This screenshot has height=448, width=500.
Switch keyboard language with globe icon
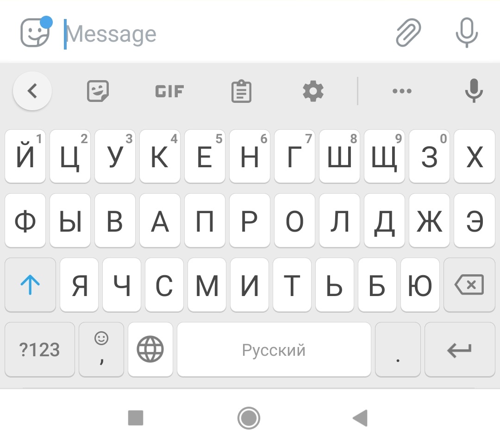coord(150,349)
